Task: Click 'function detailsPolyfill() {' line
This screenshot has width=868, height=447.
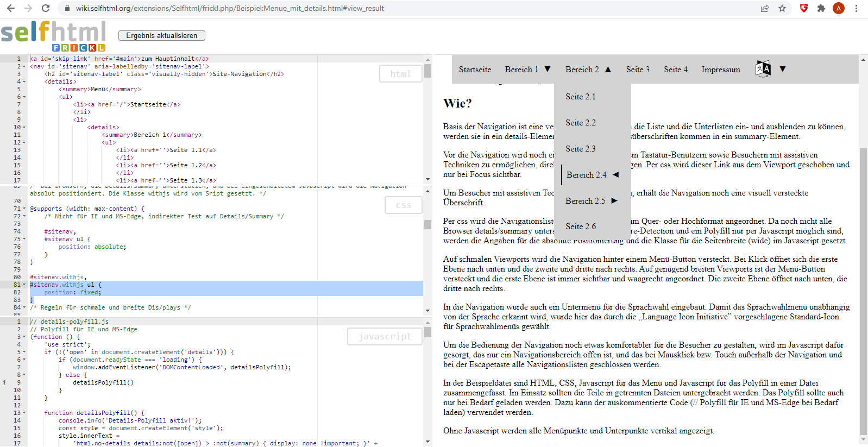Action: pos(95,413)
